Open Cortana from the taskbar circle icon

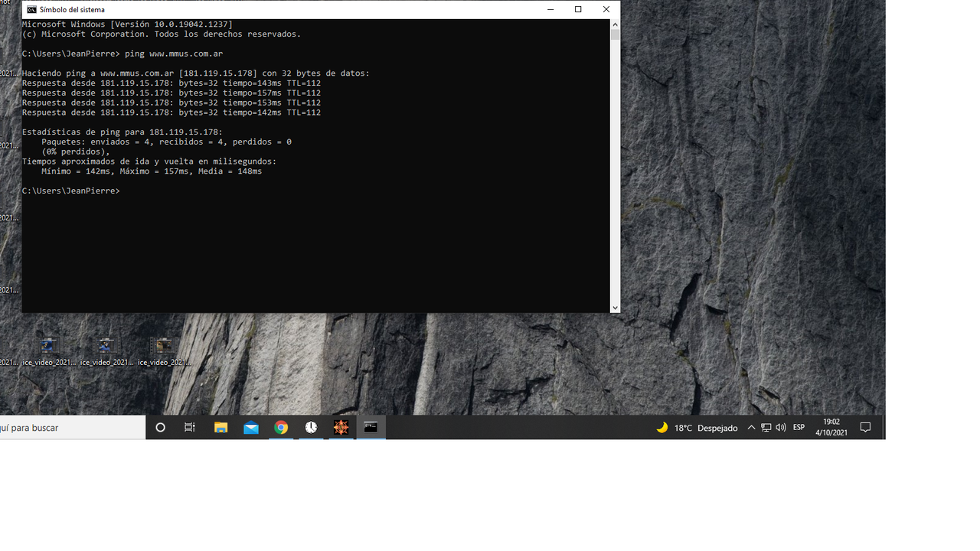tap(160, 428)
